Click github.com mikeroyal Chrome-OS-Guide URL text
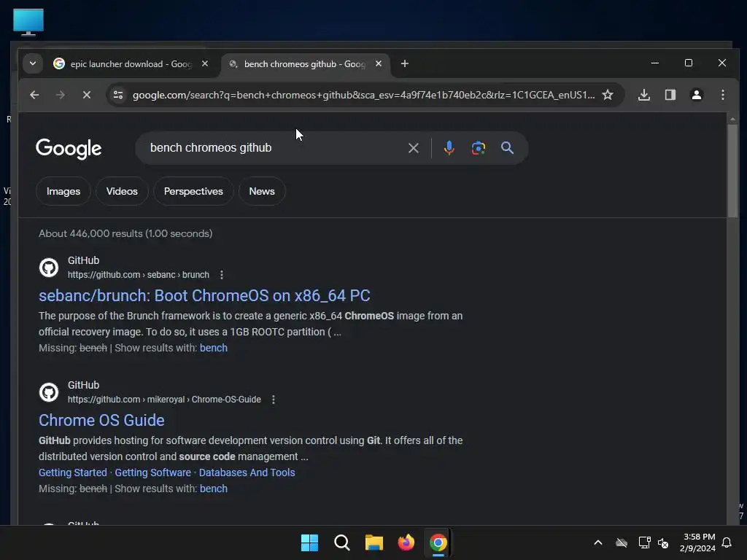Screen dimensions: 747x560 tap(164, 400)
